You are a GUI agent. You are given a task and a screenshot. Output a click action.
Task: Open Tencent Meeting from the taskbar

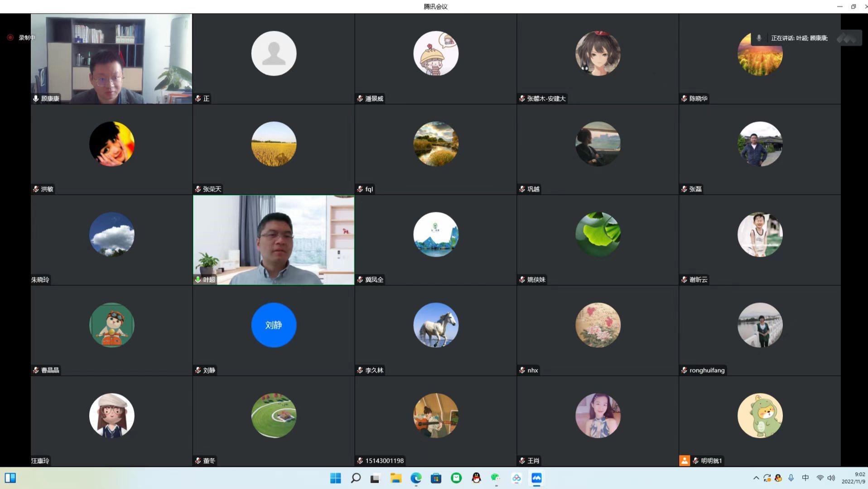click(x=536, y=478)
